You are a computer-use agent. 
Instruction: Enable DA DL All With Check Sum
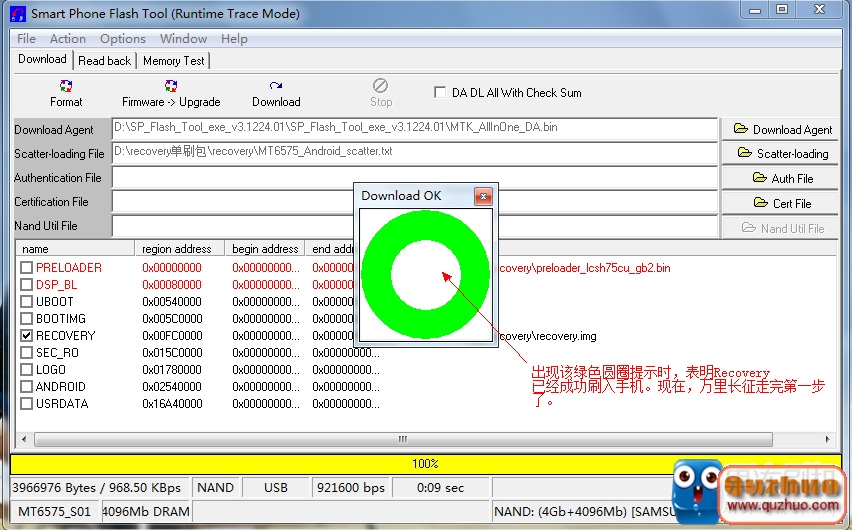[x=440, y=93]
